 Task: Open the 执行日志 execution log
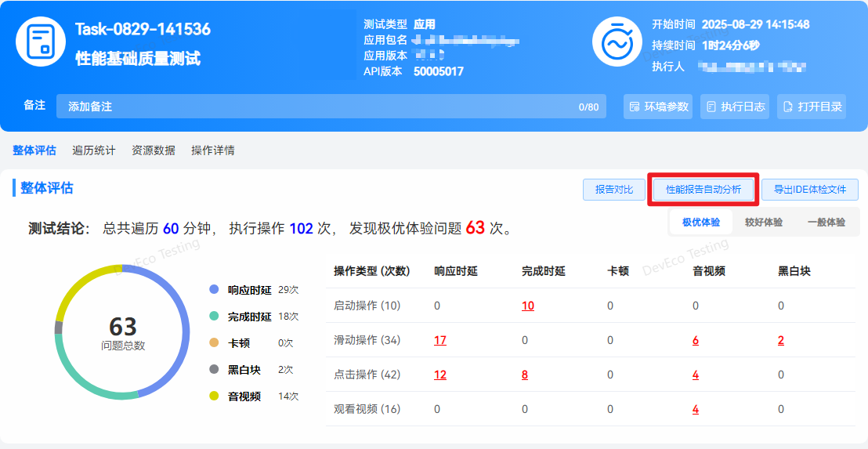click(735, 107)
